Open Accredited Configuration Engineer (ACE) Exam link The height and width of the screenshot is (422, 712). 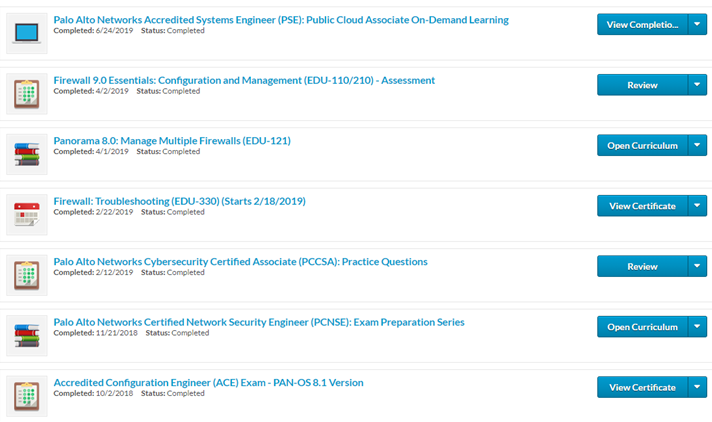(x=208, y=382)
